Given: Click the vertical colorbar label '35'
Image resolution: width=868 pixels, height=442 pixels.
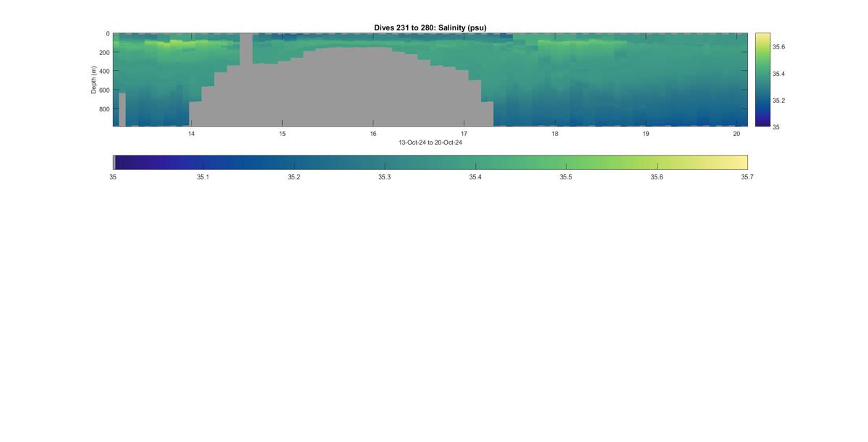Looking at the screenshot, I should 776,127.
